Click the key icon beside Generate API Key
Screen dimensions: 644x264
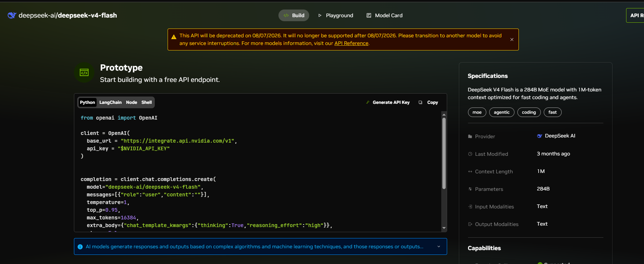[x=368, y=102]
